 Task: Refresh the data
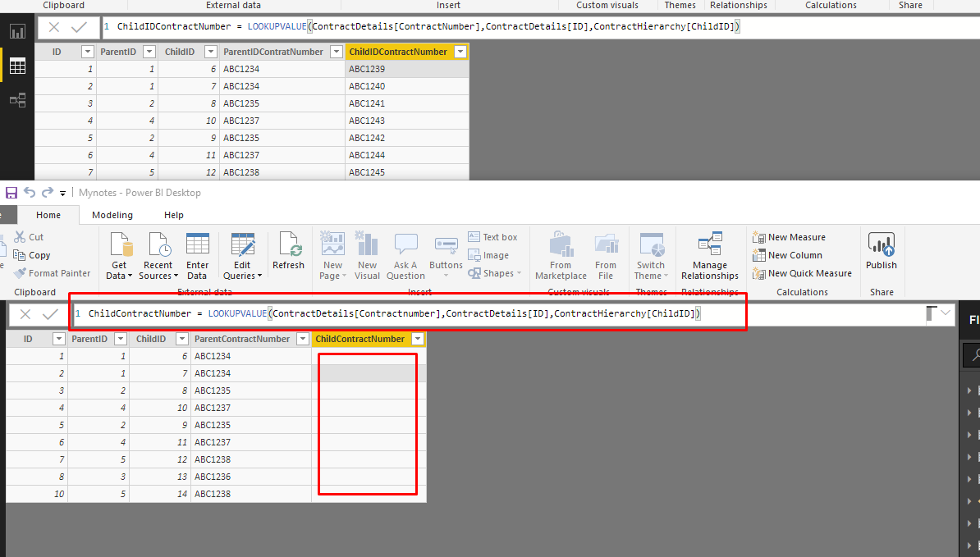click(x=288, y=251)
